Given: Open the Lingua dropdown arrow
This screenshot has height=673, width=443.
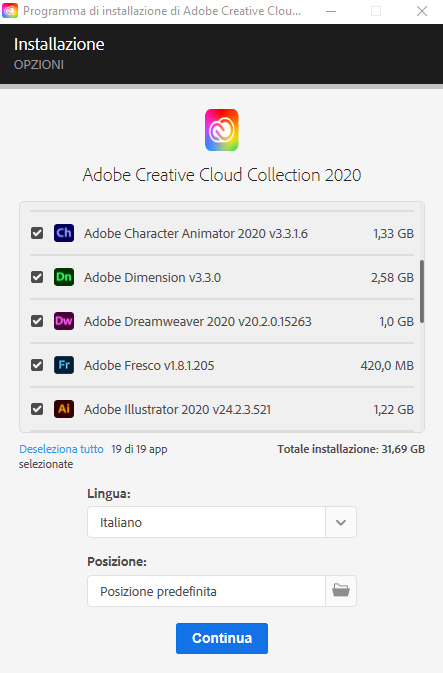Looking at the screenshot, I should [x=341, y=522].
